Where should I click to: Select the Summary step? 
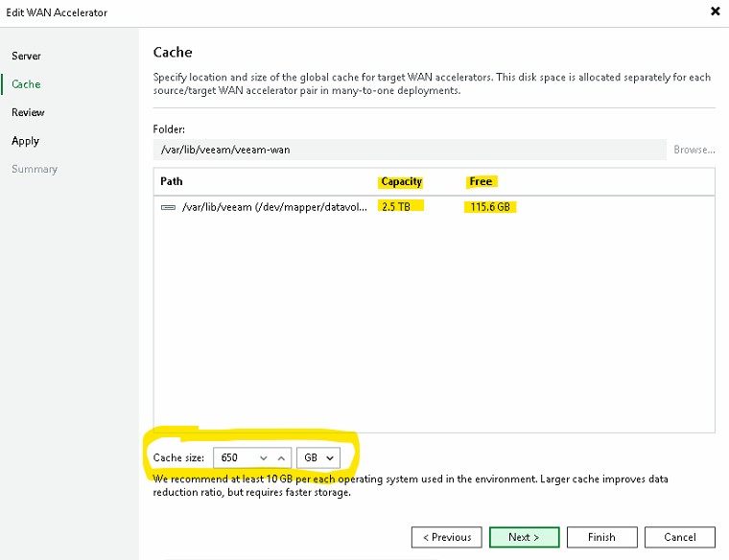(x=35, y=169)
